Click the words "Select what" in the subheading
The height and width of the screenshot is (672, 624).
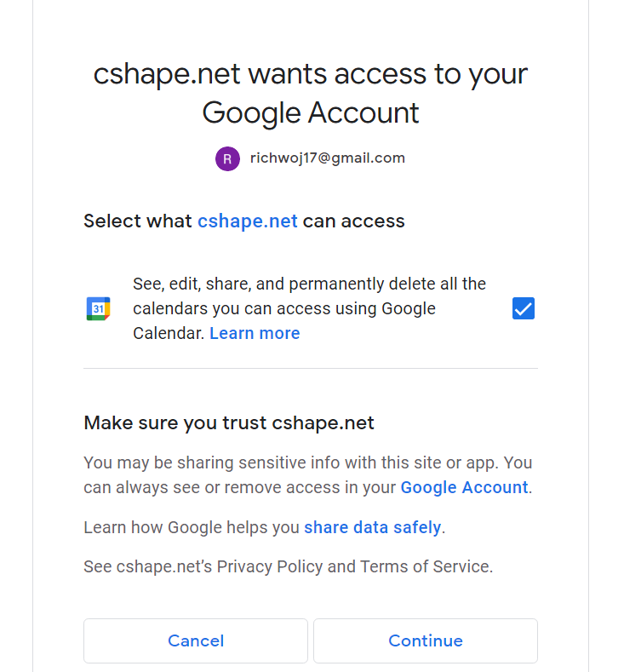coord(138,221)
